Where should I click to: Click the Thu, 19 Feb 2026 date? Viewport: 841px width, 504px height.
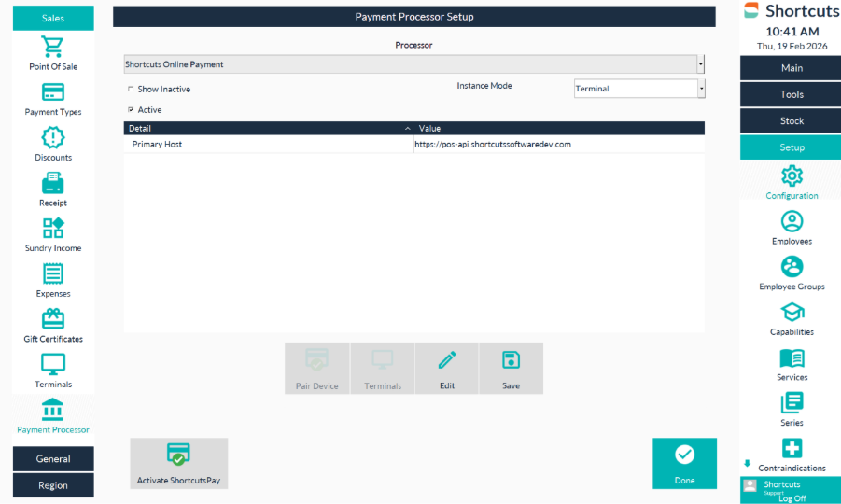coord(792,46)
